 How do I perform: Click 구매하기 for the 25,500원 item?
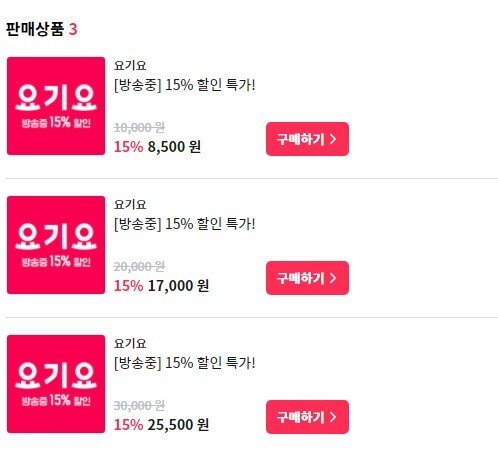[x=307, y=417]
